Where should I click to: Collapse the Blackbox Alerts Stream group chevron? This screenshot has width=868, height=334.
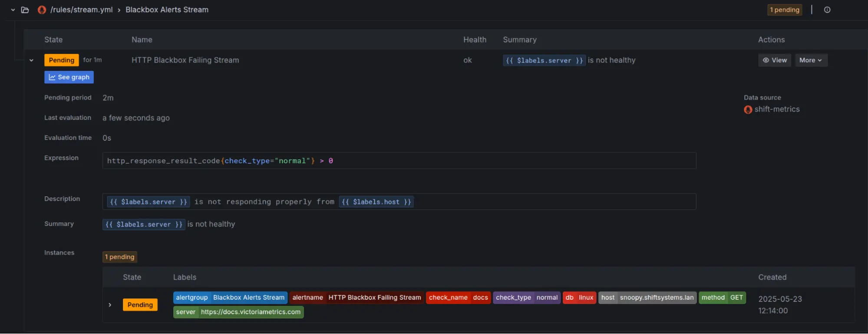pos(13,10)
